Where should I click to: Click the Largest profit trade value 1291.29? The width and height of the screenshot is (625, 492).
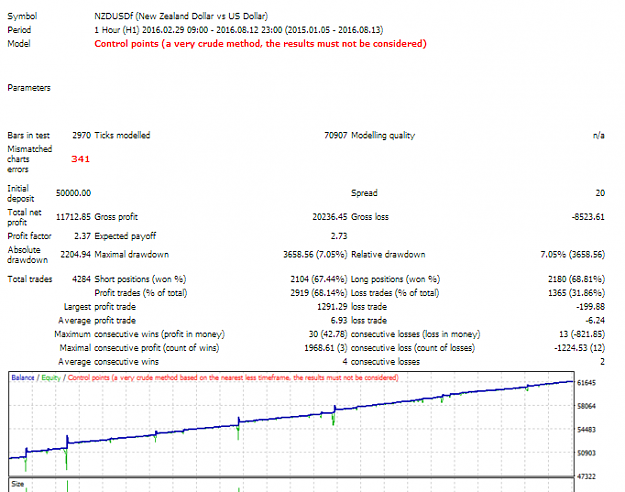332,307
